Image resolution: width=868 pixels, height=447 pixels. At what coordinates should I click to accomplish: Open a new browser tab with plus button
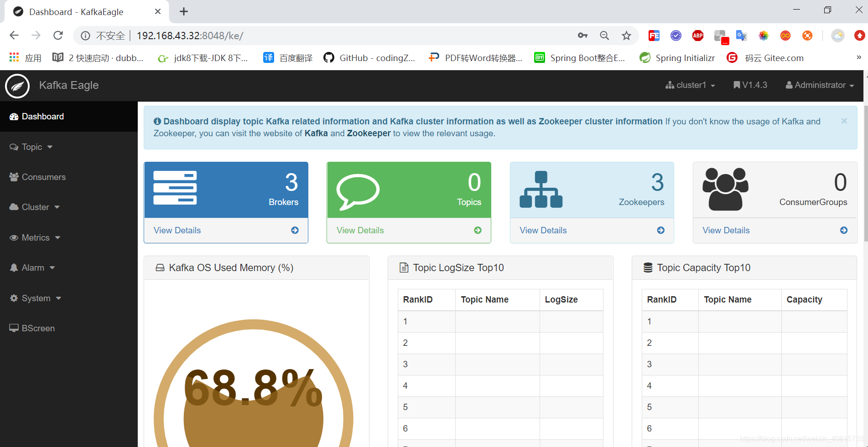click(x=184, y=11)
